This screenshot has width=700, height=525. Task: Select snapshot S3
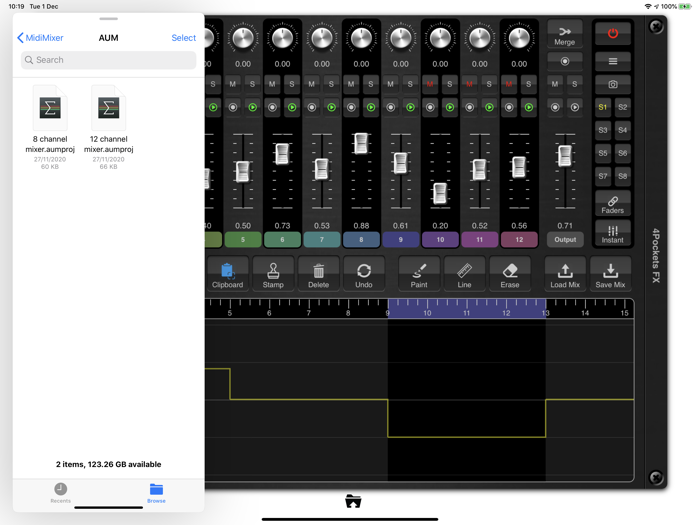coord(603,130)
